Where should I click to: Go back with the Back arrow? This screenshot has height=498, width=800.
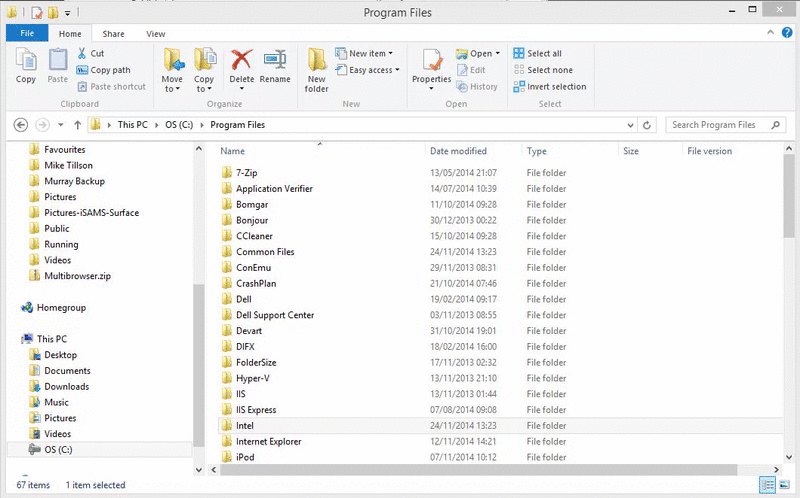point(20,125)
